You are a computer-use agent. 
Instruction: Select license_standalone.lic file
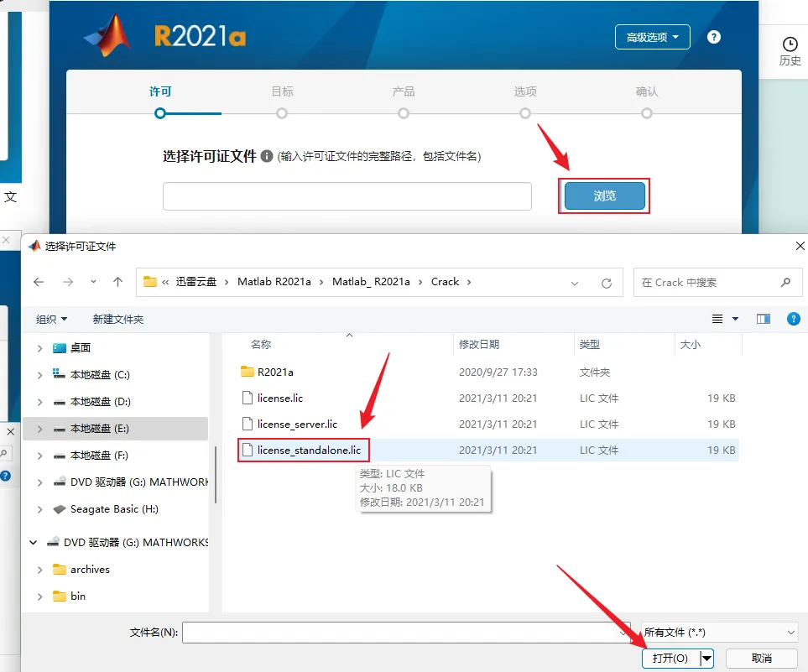coord(309,450)
